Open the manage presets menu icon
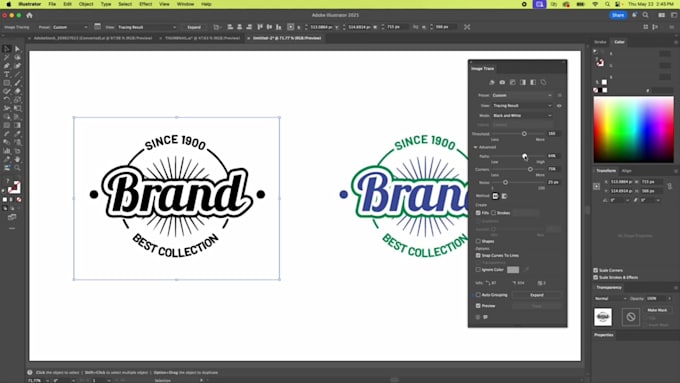 [559, 95]
